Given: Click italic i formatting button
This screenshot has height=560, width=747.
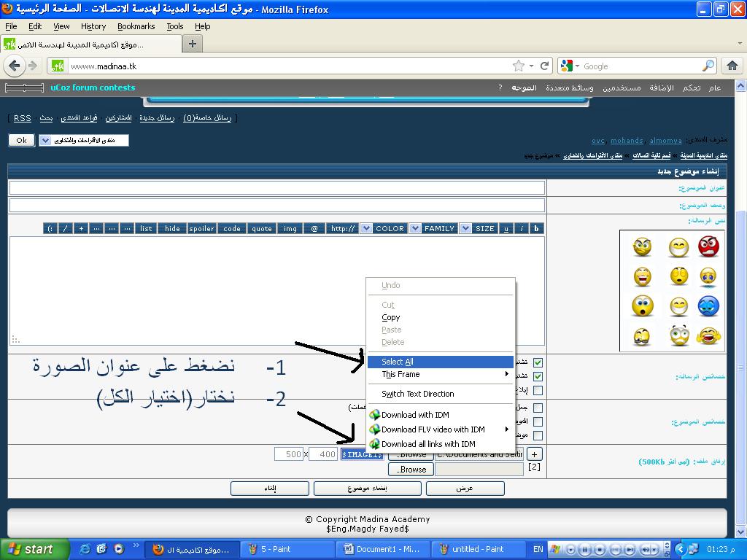Looking at the screenshot, I should click(522, 228).
